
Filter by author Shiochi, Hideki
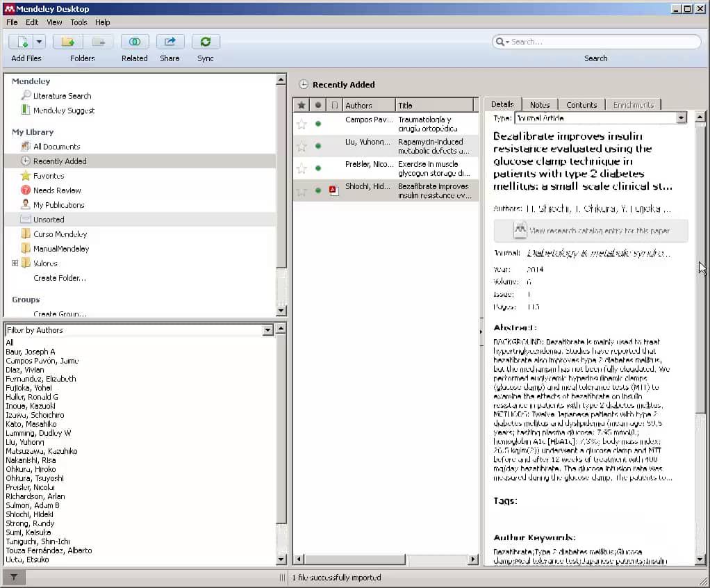[29, 514]
